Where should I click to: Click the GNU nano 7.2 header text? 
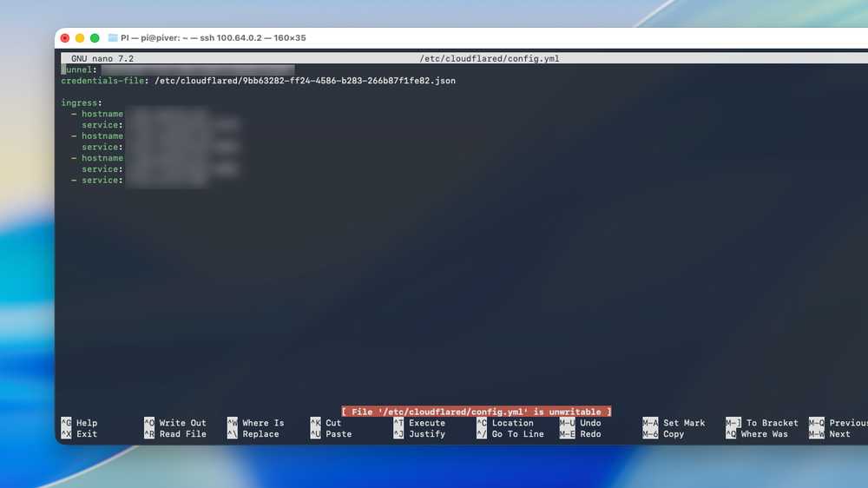coord(102,58)
